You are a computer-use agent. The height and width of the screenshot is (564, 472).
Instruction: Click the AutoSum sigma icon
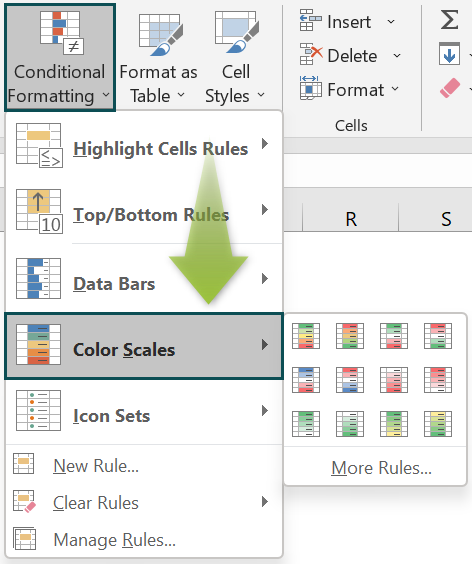coord(449,20)
